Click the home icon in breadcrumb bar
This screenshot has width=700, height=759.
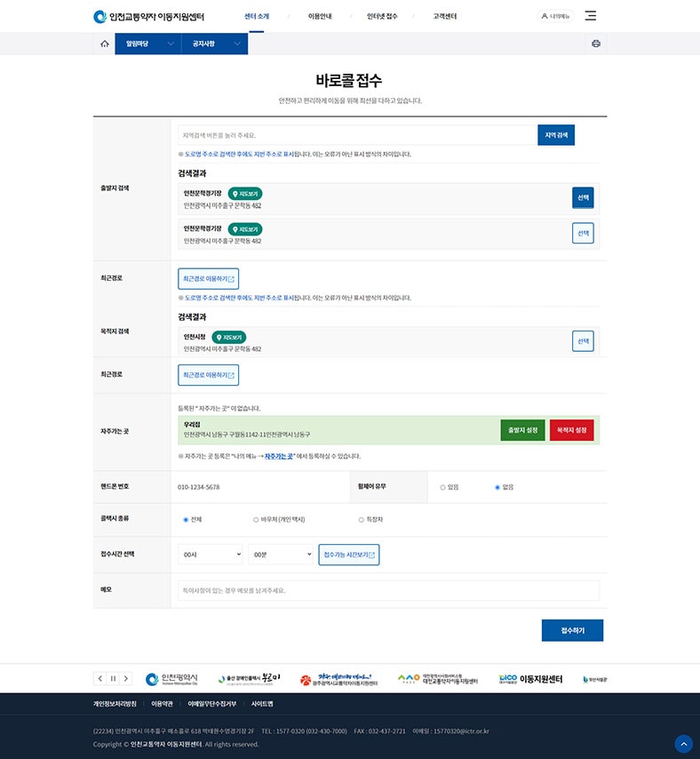coord(104,44)
